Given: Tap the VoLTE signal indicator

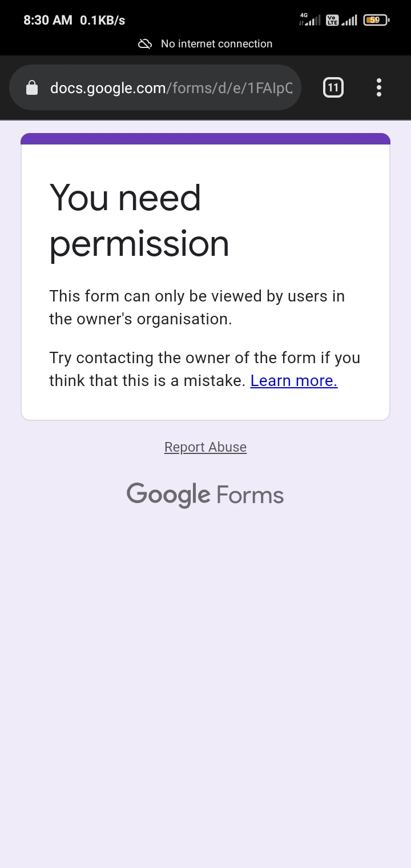Looking at the screenshot, I should tap(333, 19).
